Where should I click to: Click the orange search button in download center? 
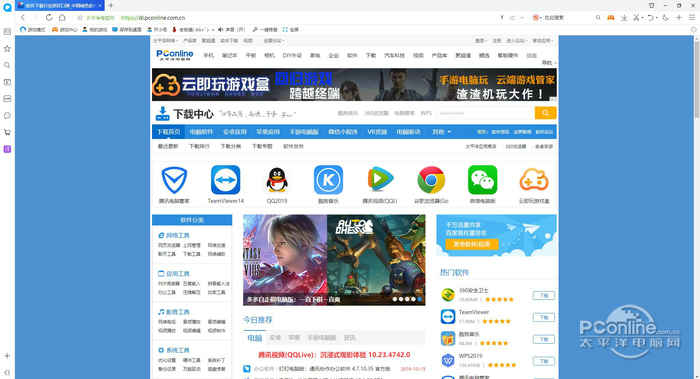(x=546, y=113)
